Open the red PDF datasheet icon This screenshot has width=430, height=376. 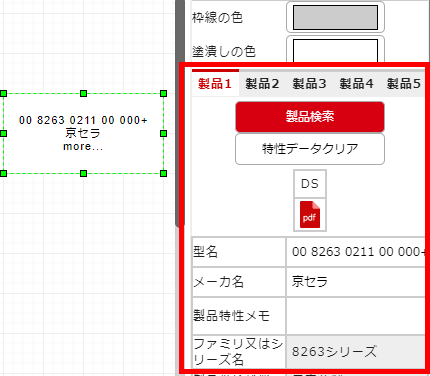(310, 214)
